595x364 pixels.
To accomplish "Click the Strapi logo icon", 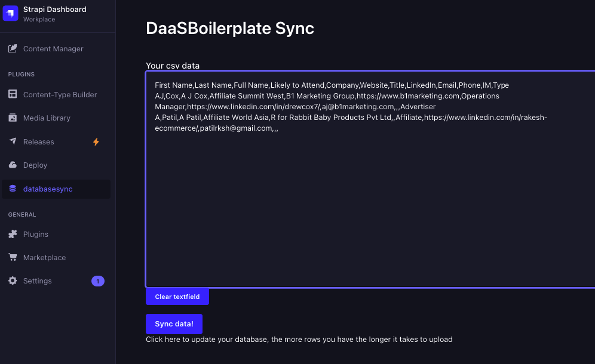I will click(x=10, y=13).
